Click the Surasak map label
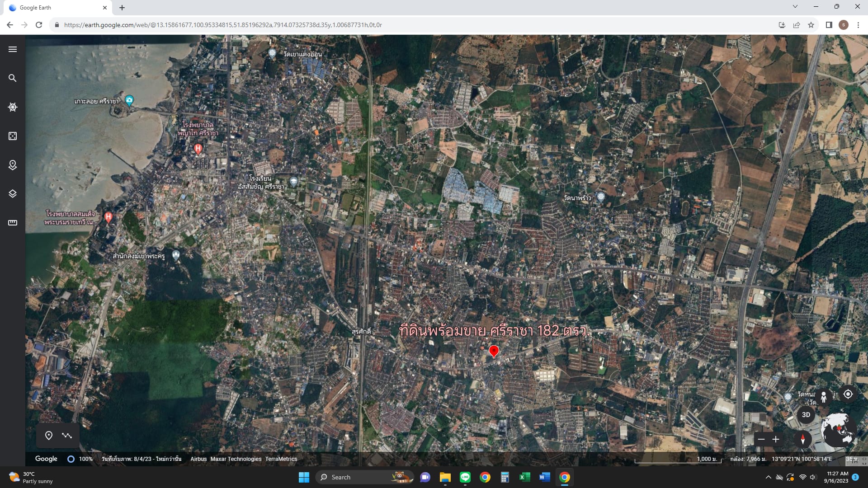Screen dimensions: 868x488 [x=361, y=332]
